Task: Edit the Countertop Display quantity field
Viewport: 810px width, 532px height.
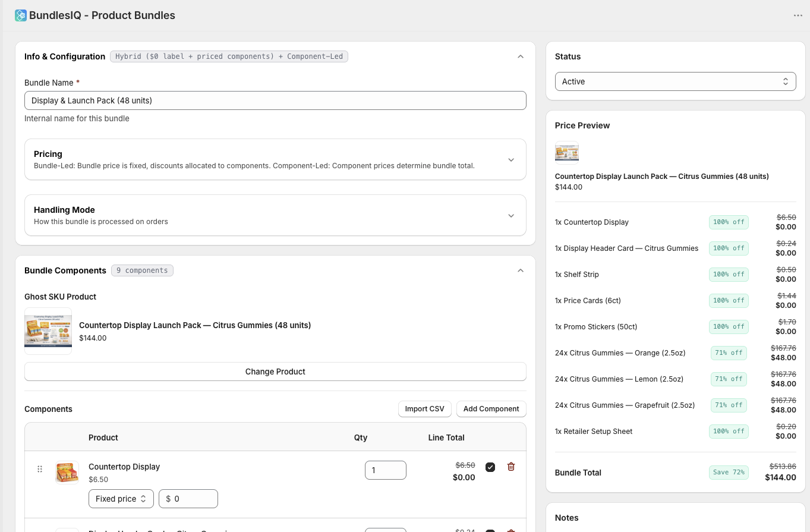Action: pos(386,470)
